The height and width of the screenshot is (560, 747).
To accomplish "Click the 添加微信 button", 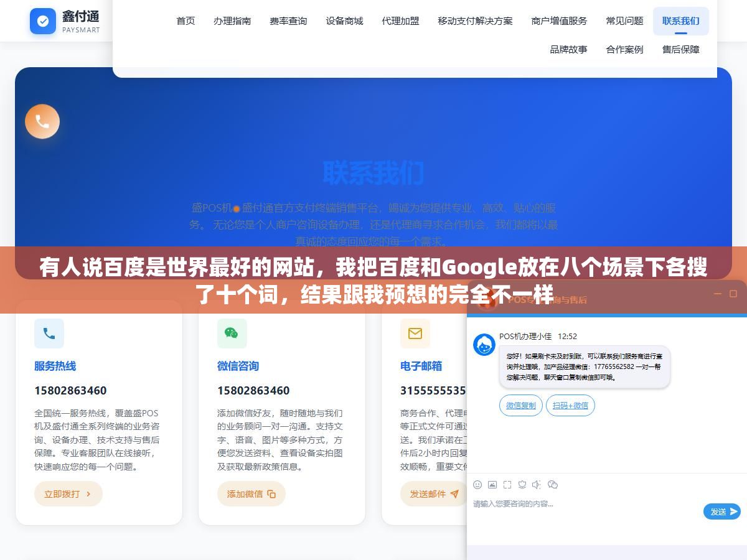I will (x=251, y=493).
